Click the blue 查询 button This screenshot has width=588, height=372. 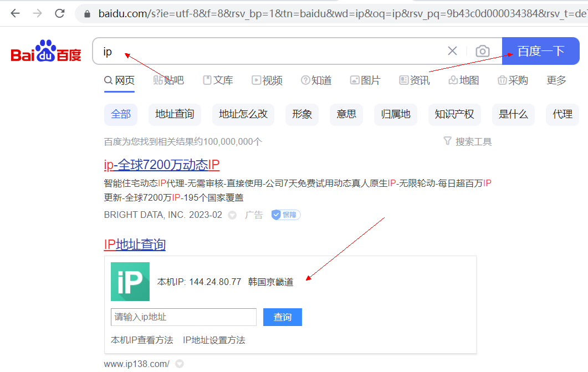[x=283, y=317]
